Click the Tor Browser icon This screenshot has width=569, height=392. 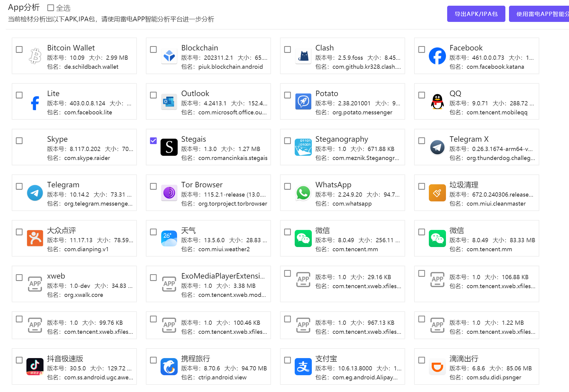pyautogui.click(x=169, y=193)
